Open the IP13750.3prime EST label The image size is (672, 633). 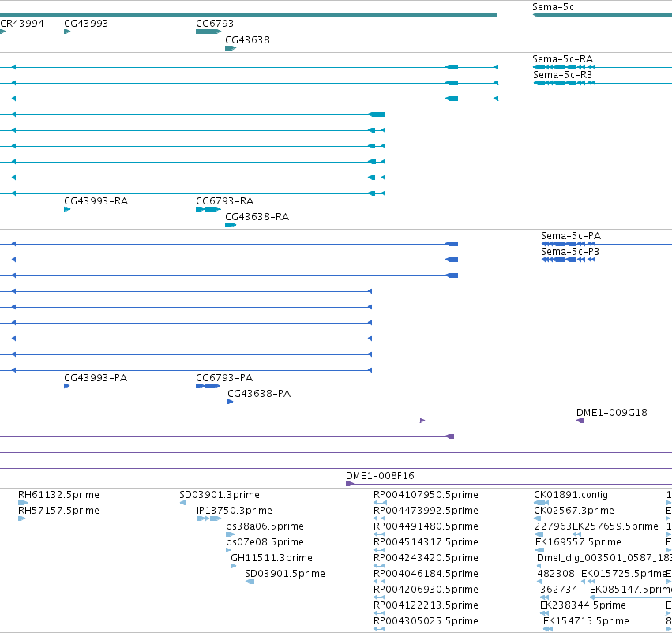[x=235, y=511]
